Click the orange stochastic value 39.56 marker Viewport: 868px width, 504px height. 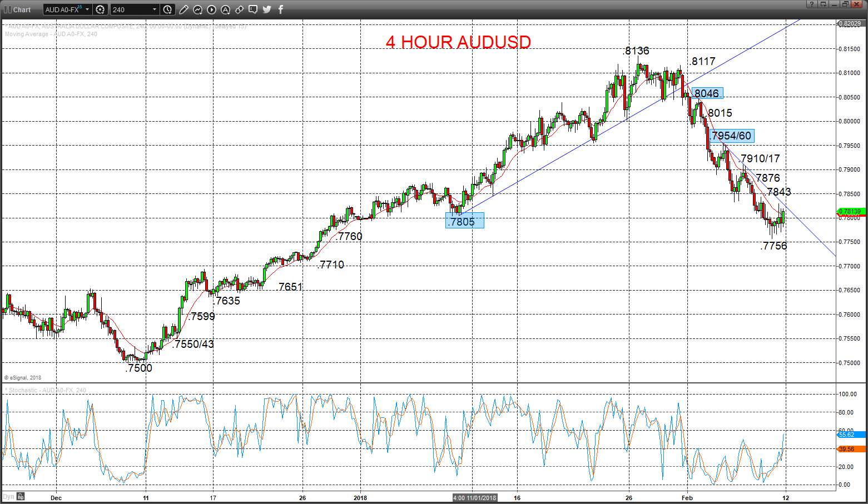pyautogui.click(x=851, y=449)
